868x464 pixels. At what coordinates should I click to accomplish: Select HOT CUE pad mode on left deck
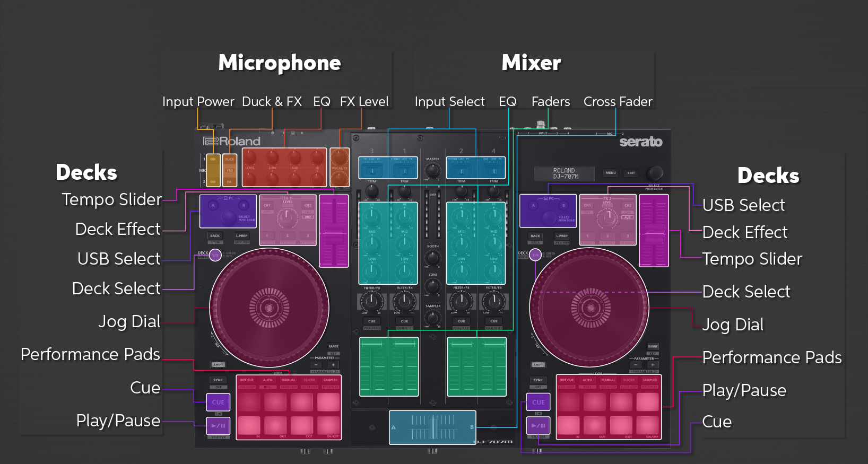247,380
